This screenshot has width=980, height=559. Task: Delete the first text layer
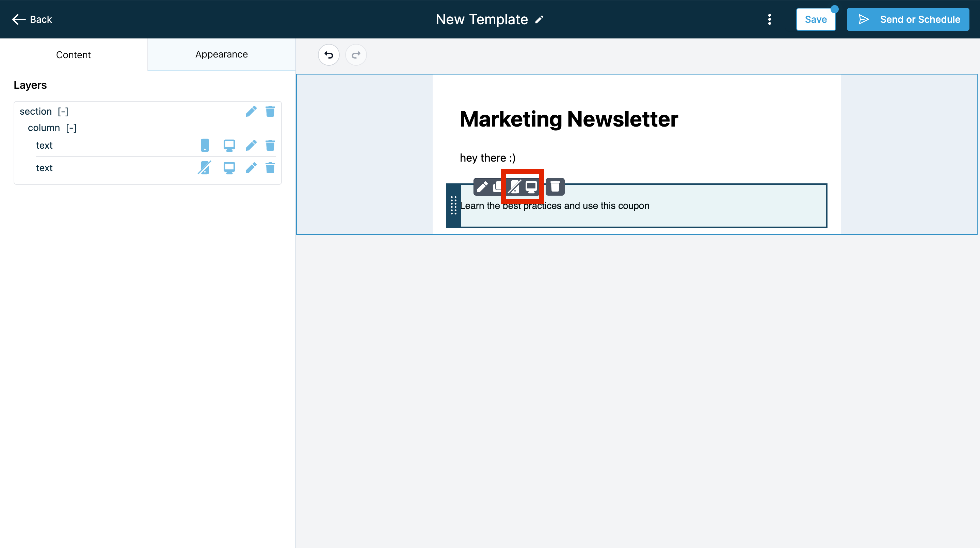270,145
